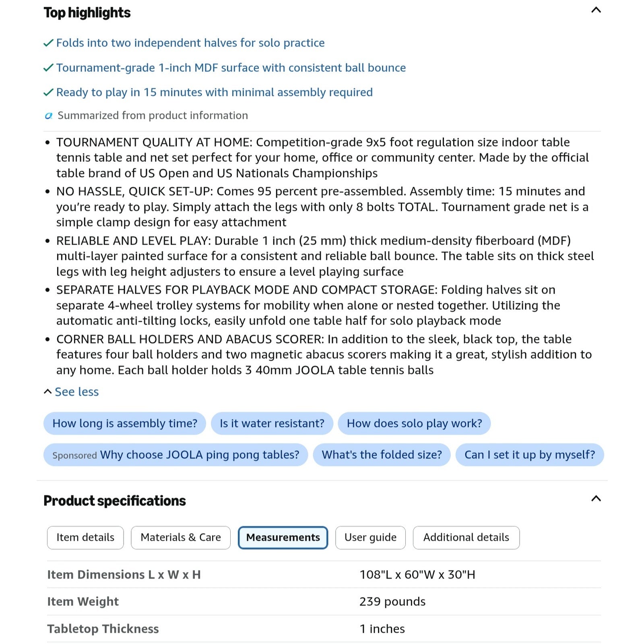Click checkmark beside 15 minutes highlight
The image size is (644, 644).
point(48,93)
